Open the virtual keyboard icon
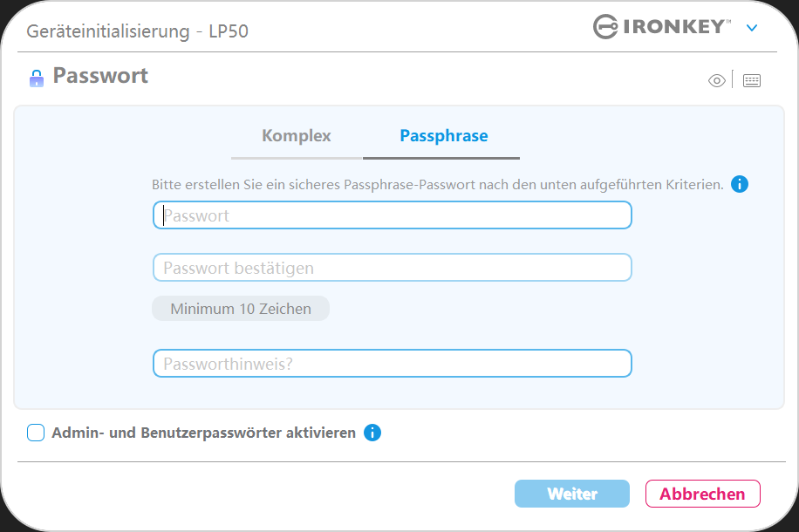 tap(752, 81)
